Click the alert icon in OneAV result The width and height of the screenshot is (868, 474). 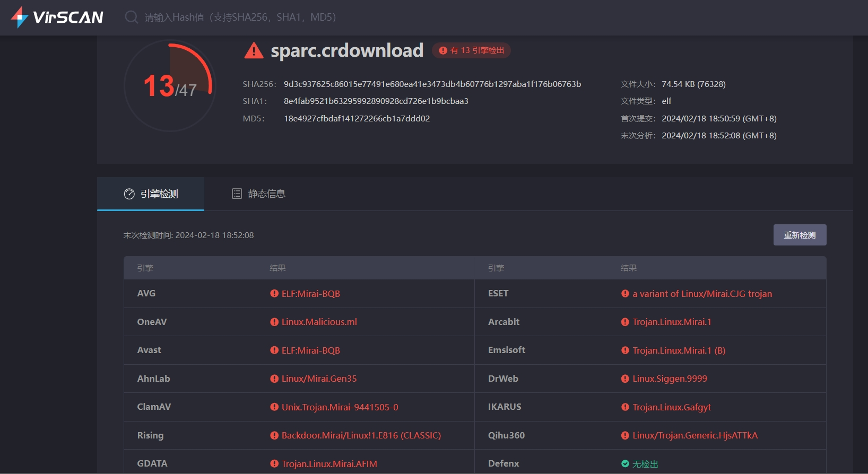tap(274, 322)
